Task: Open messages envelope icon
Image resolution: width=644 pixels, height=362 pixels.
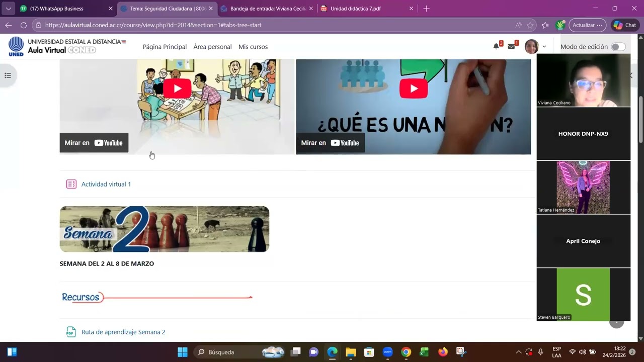Action: 512,46
